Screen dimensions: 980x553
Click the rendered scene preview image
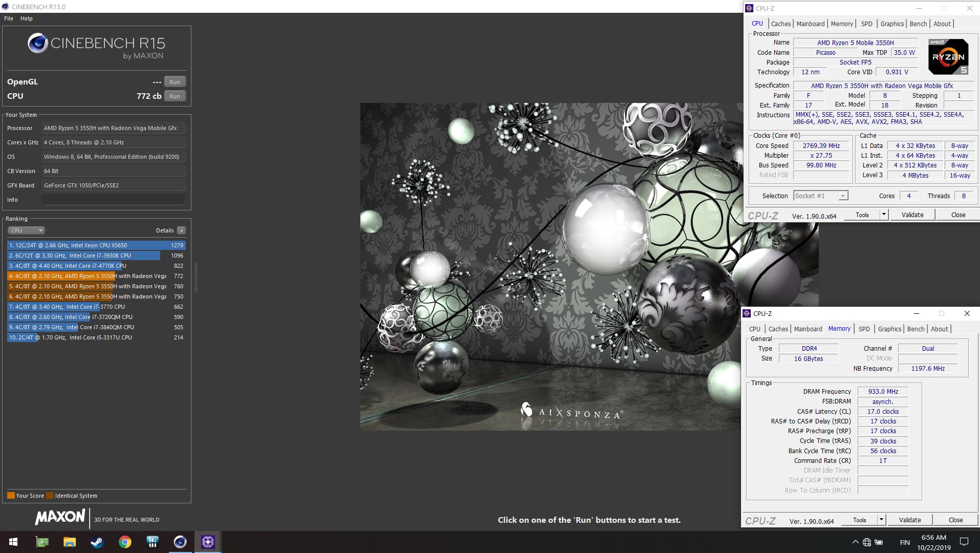[551, 266]
